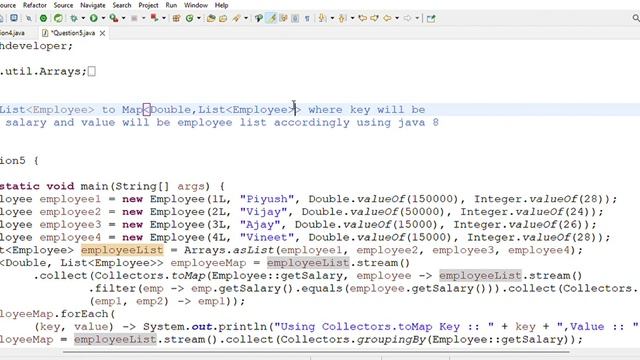Expand the Next Annotation dropdown arrow

332,18
